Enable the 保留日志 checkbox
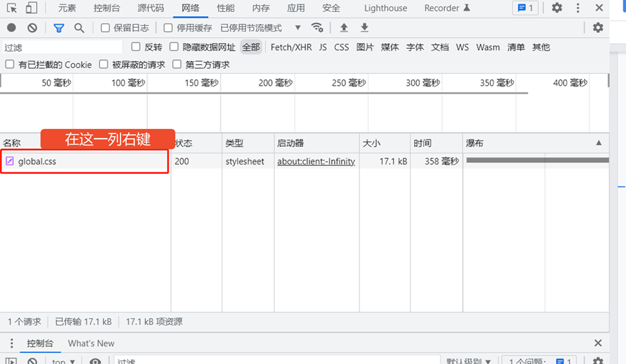Image resolution: width=626 pixels, height=364 pixels. pos(105,28)
